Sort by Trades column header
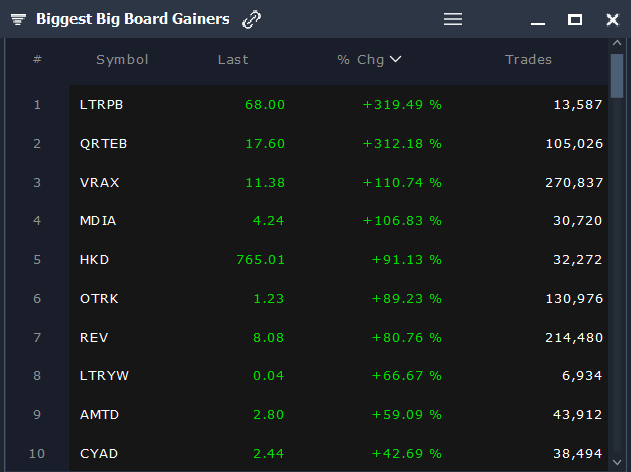This screenshot has width=631, height=472. (x=528, y=60)
